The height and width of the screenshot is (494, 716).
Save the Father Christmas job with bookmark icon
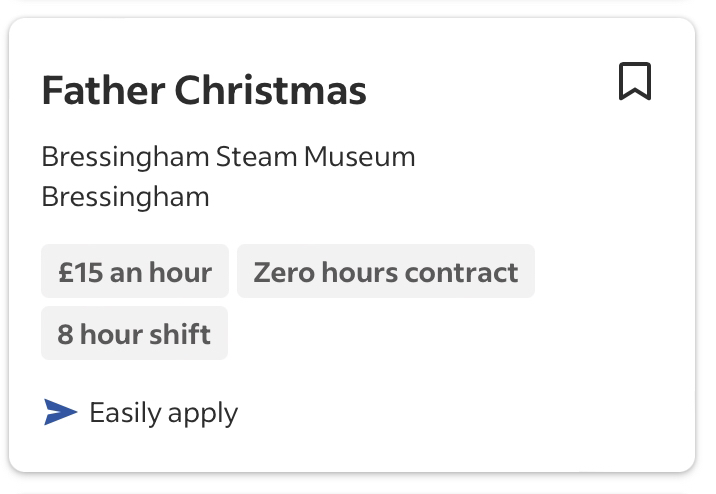pos(635,81)
